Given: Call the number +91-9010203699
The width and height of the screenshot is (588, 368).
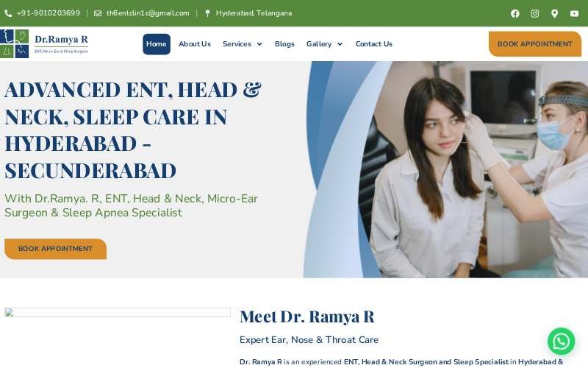Looking at the screenshot, I should [49, 13].
